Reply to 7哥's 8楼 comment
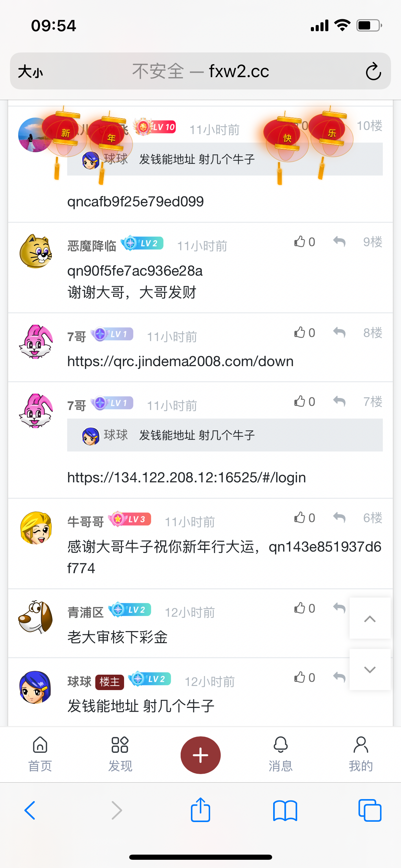Viewport: 401px width, 868px height. (339, 332)
